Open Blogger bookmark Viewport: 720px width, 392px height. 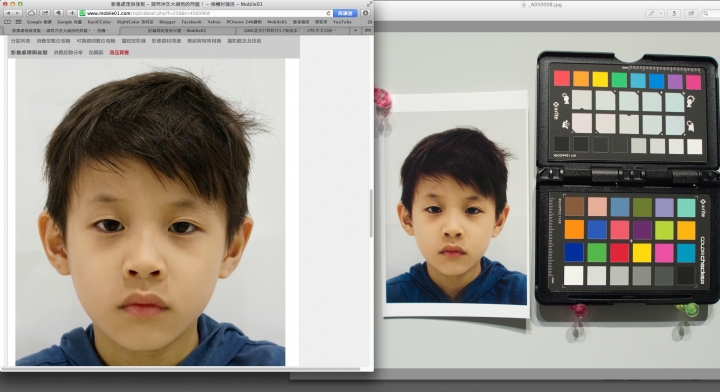click(168, 22)
